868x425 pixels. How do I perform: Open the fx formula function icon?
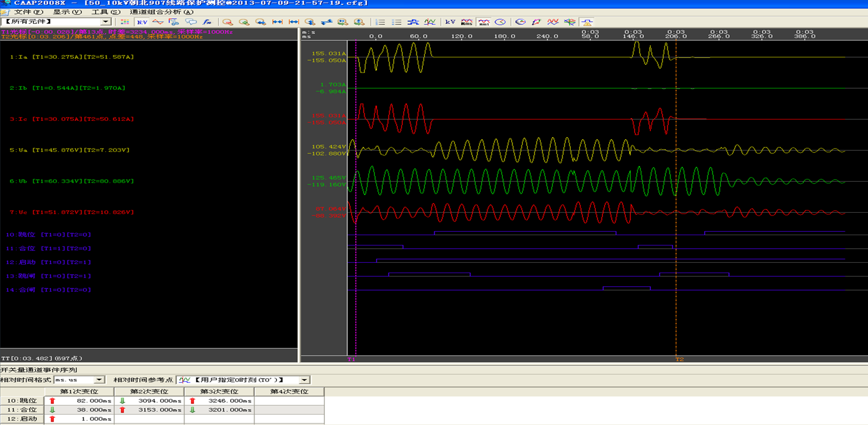tap(207, 22)
